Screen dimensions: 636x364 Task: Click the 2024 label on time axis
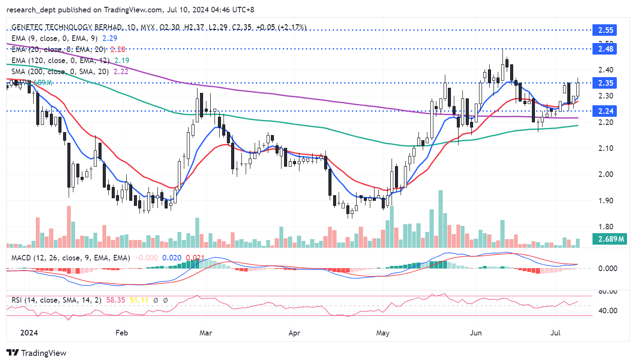(x=29, y=333)
